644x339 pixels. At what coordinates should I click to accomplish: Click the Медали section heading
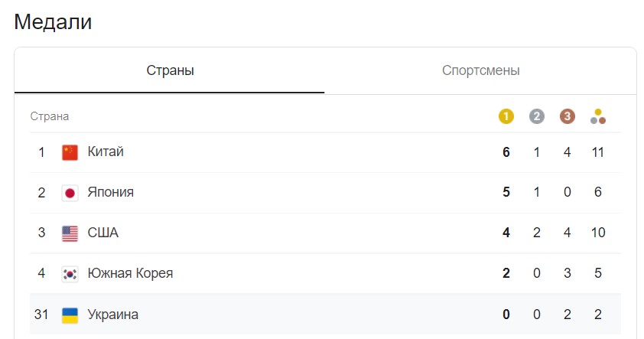pos(53,21)
